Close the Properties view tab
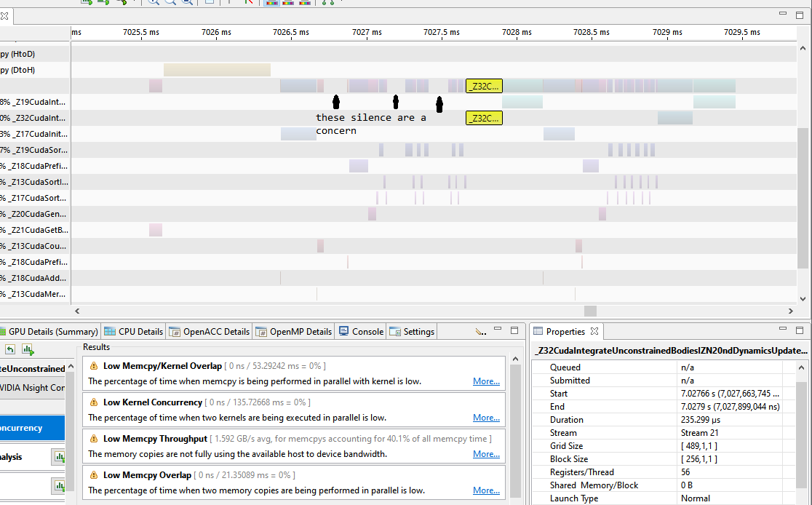Viewport: 812px width, 505px height. click(594, 332)
